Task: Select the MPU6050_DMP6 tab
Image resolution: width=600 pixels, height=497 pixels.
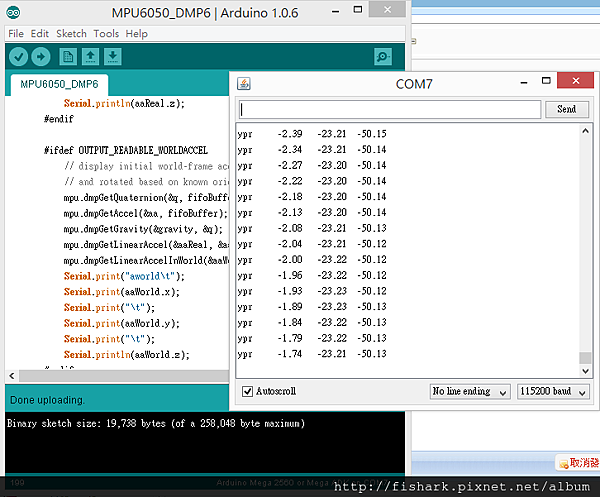Action: point(58,84)
